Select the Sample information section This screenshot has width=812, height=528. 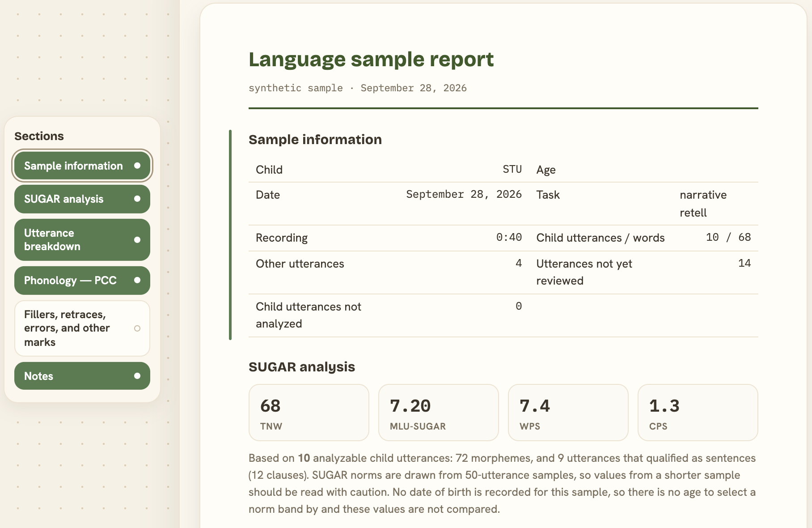[82, 166]
